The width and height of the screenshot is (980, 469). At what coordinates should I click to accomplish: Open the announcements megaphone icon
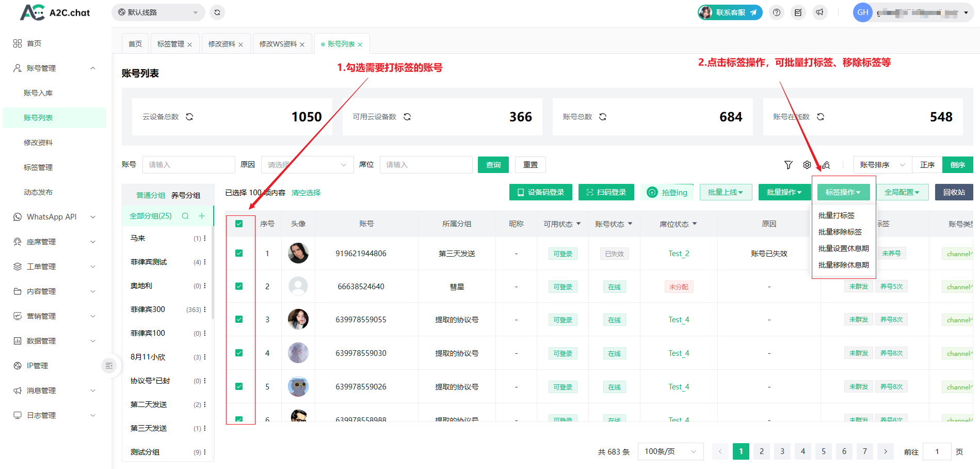820,12
